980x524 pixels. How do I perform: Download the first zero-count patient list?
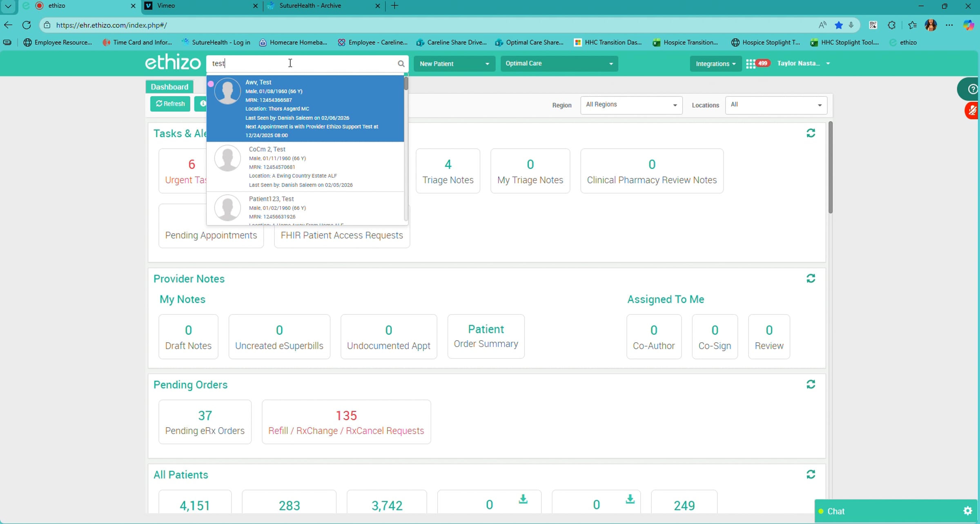click(523, 499)
